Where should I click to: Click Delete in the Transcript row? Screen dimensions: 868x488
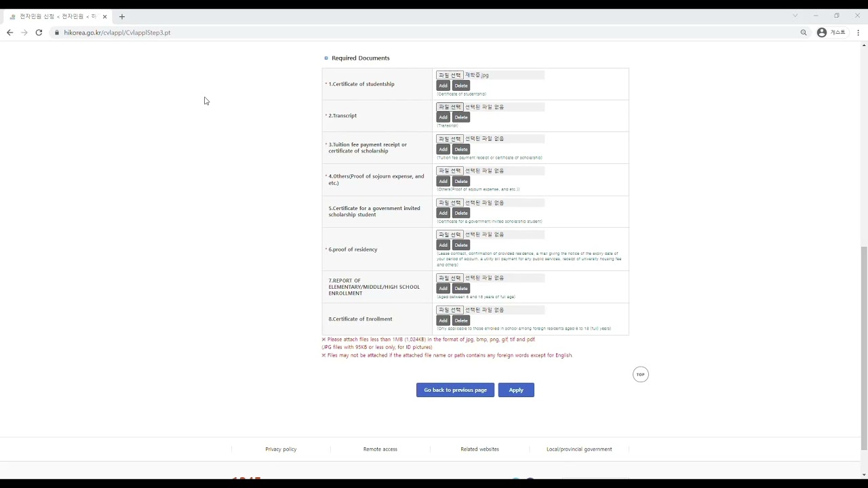coord(461,117)
